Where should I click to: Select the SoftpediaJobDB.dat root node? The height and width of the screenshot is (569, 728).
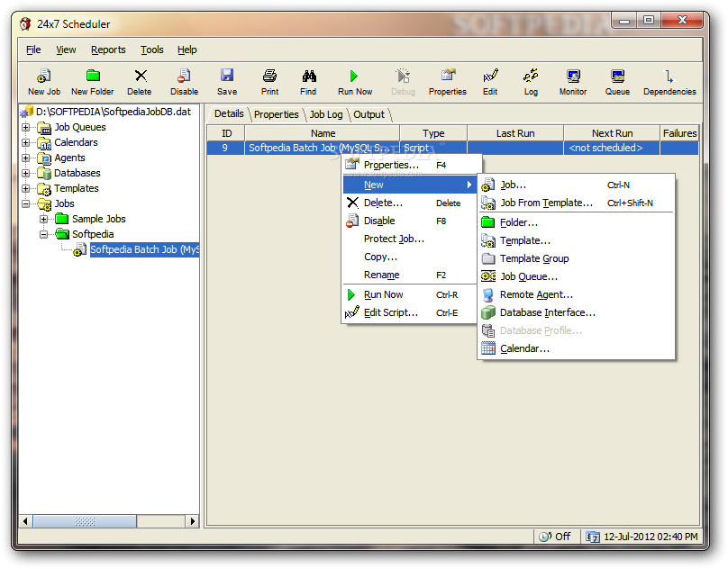click(x=114, y=112)
